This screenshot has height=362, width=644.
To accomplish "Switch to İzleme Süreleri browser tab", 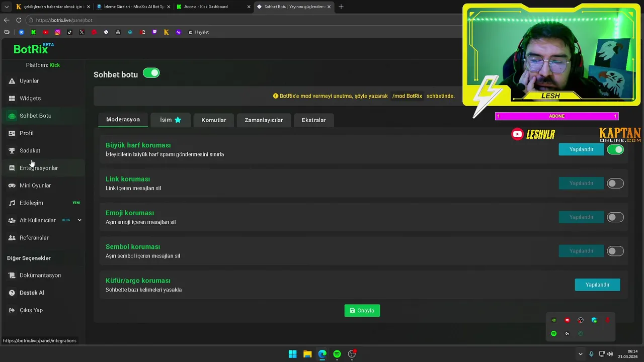I will pyautogui.click(x=133, y=7).
